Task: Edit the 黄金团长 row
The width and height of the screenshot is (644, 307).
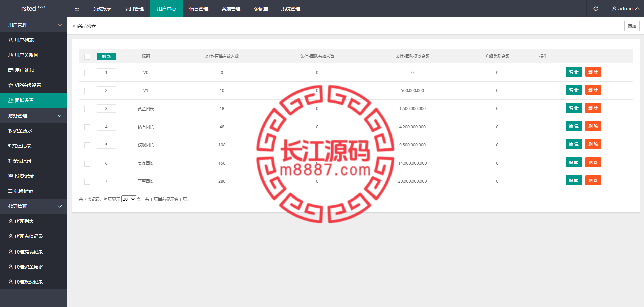Action: pyautogui.click(x=574, y=108)
